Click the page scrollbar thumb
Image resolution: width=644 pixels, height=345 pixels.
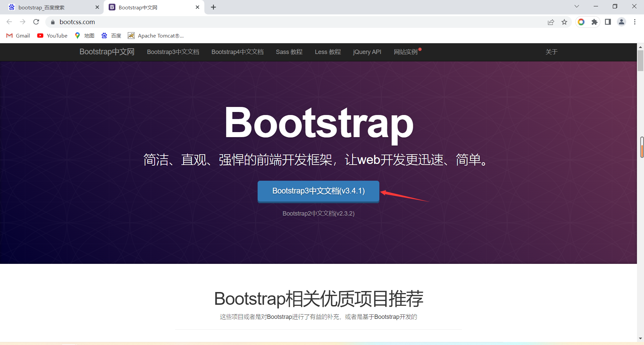click(640, 60)
